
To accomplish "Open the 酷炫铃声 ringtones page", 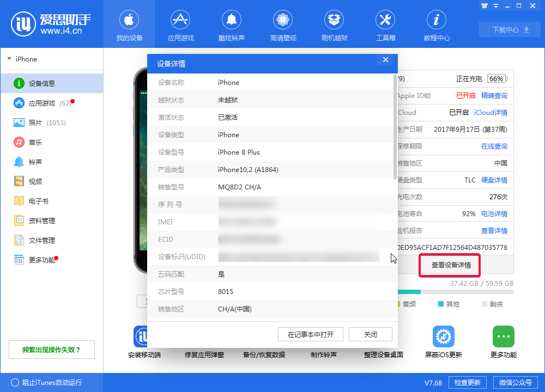I will coord(232,24).
